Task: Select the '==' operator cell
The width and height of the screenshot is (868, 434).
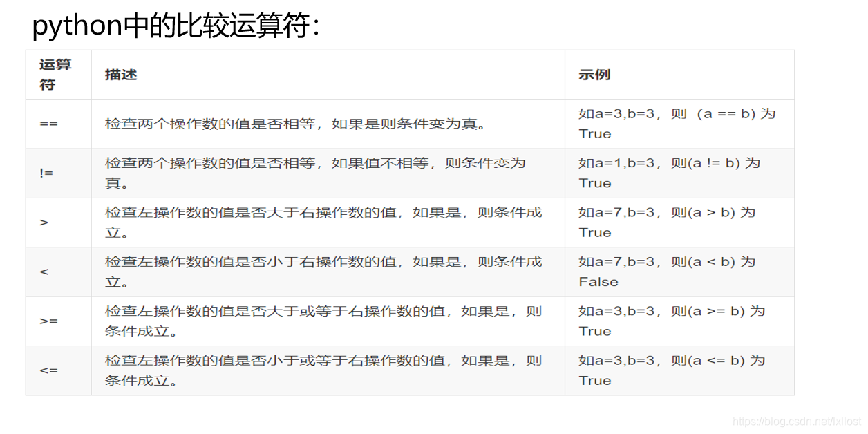Action: pos(58,124)
